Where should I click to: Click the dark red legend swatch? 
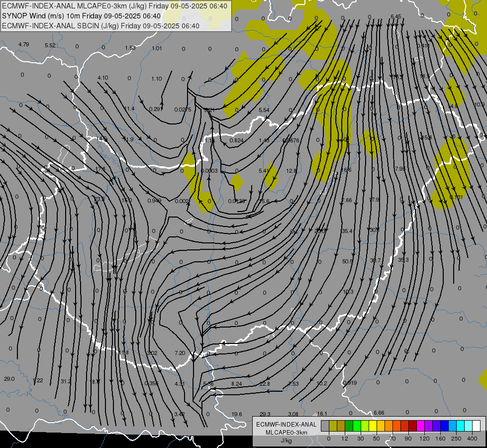(412, 426)
